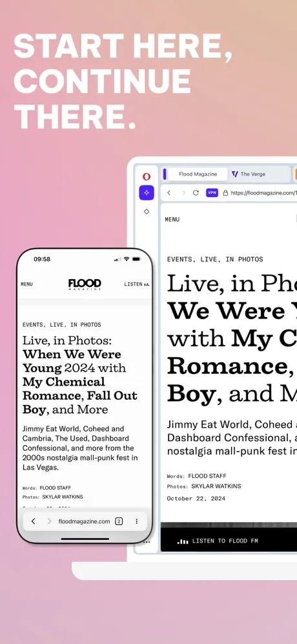297x644 pixels.
Task: Open MENU on the desktop page
Action: coord(172,220)
